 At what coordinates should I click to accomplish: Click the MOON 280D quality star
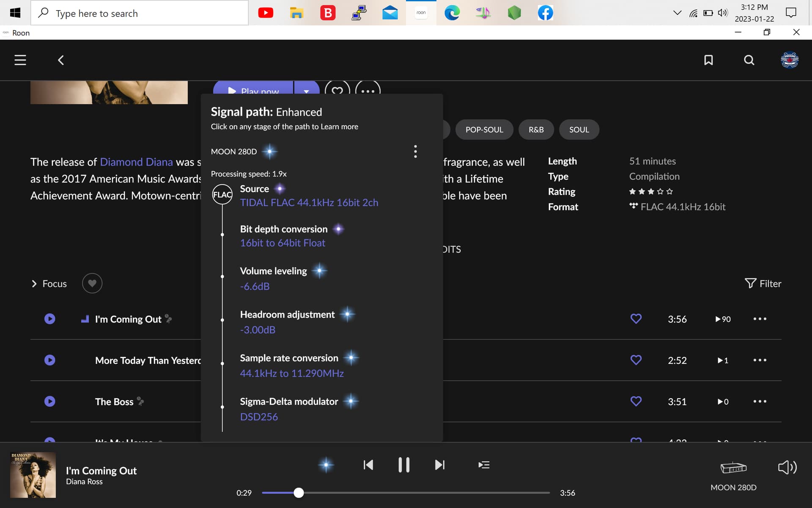(x=269, y=151)
